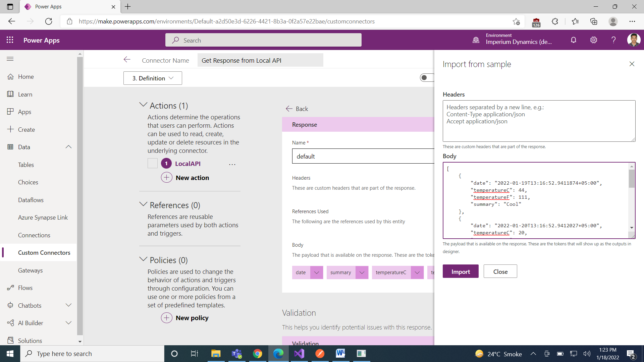Click the New policy plus icon
Viewport: 644px width, 362px height.
[x=167, y=317]
